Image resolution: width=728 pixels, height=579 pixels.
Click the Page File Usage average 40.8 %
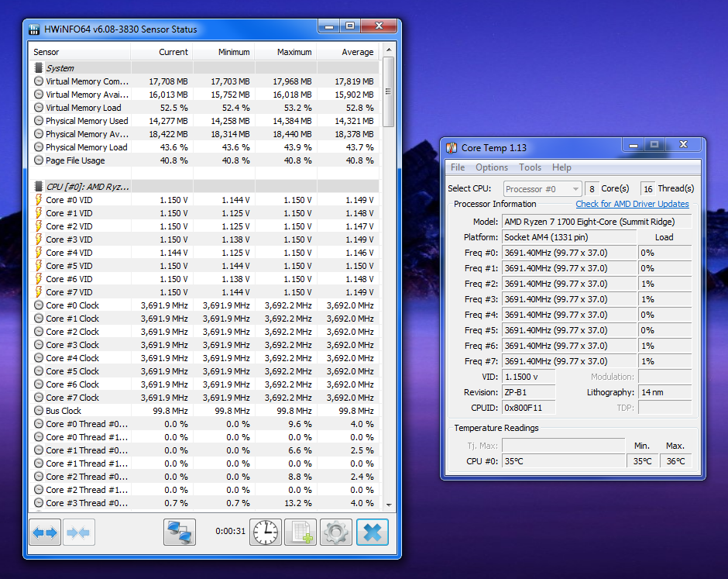359,160
